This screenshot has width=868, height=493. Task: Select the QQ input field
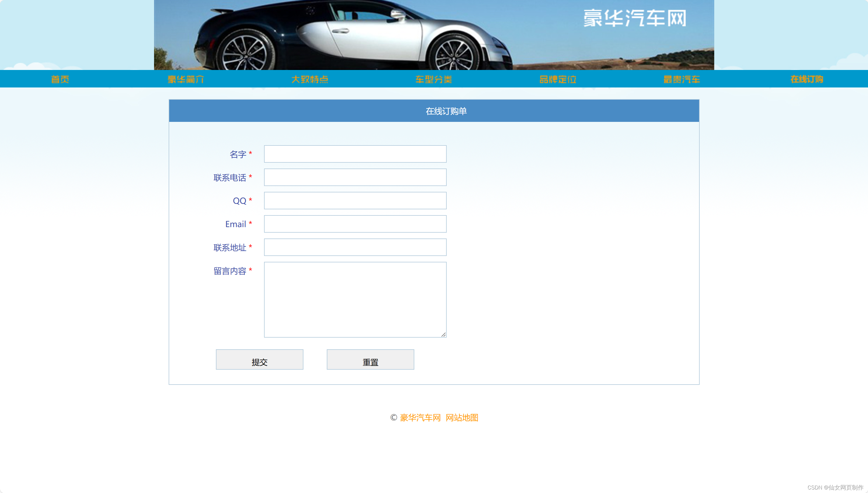pos(355,201)
